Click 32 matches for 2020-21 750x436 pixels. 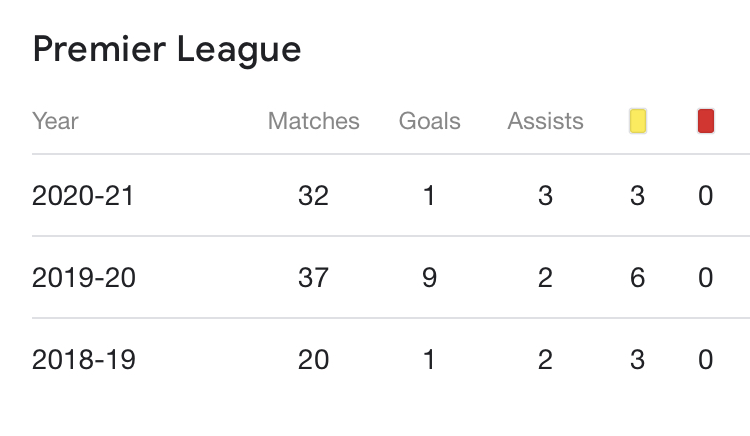click(x=313, y=196)
